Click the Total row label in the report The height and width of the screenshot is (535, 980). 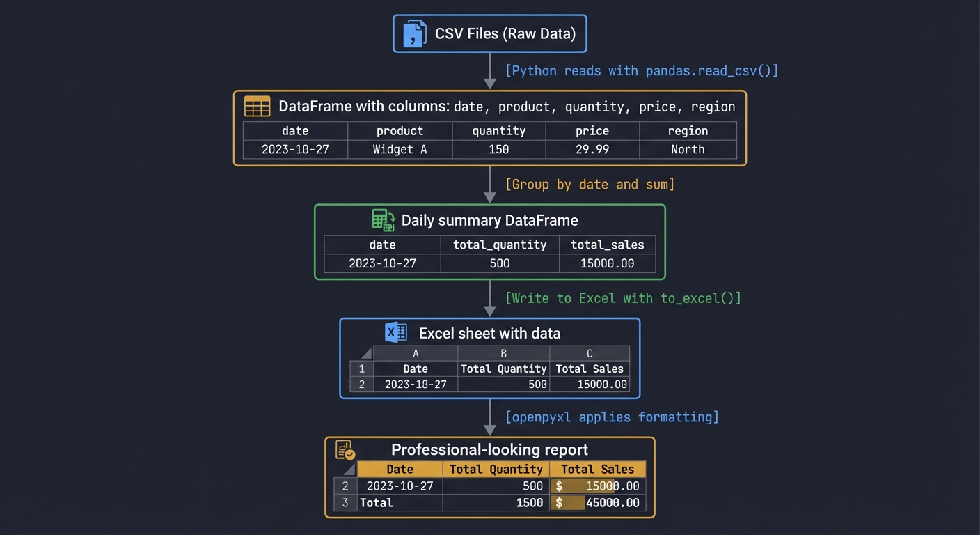click(377, 502)
